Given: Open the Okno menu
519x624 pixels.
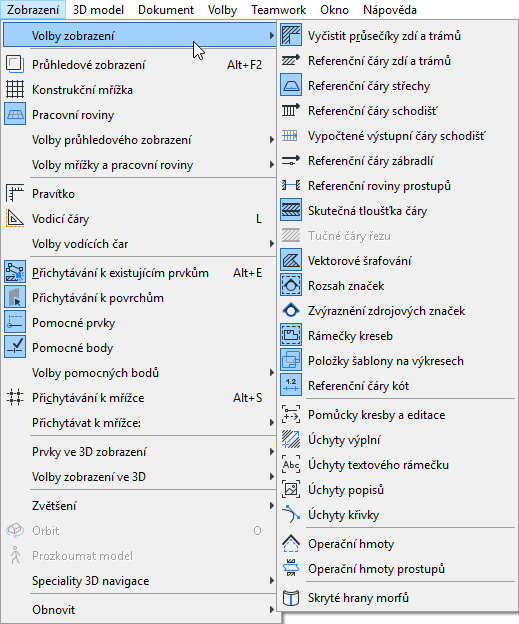Looking at the screenshot, I should pos(334,10).
